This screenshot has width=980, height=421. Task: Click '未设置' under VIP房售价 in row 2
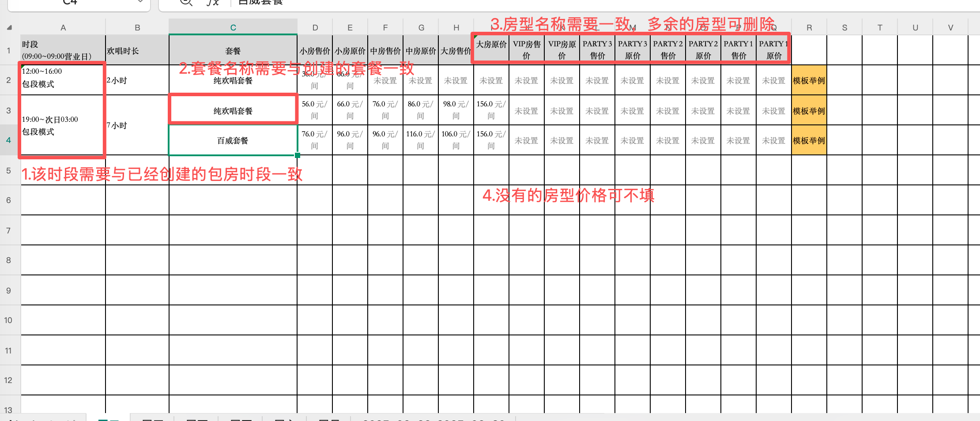point(527,80)
